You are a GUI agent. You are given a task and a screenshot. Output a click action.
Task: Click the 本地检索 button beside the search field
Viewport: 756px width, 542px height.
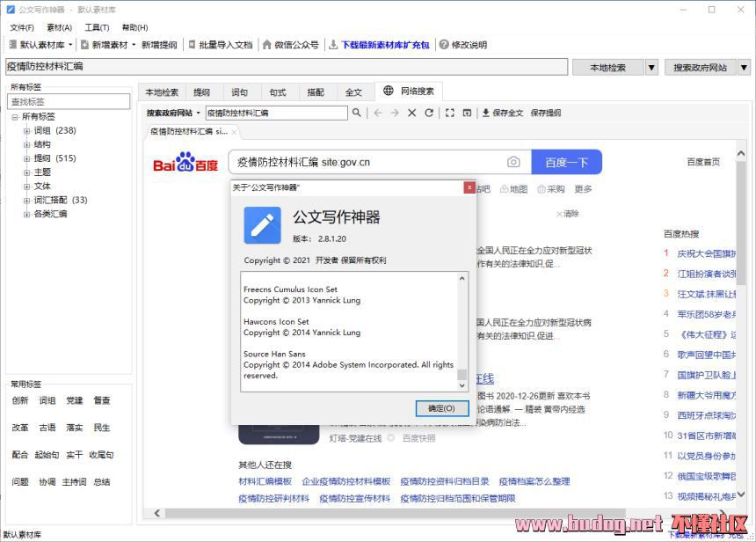click(608, 68)
